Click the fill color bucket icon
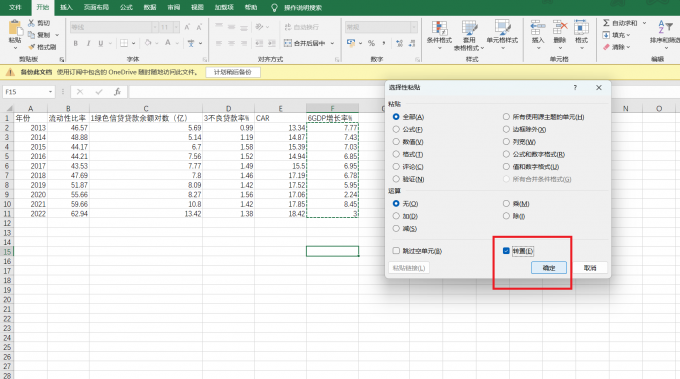This screenshot has height=379, width=680. [x=148, y=43]
